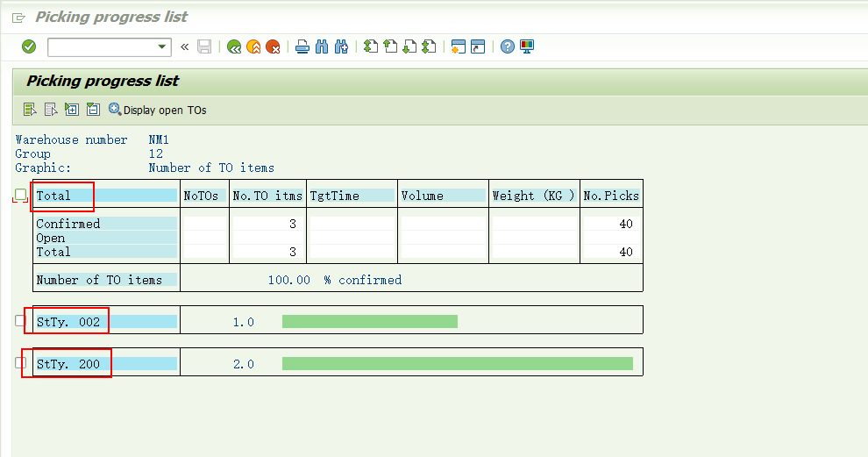Click the Confirmed No.TO itms value 3
Viewport: 868px width, 457px height.
coord(292,224)
